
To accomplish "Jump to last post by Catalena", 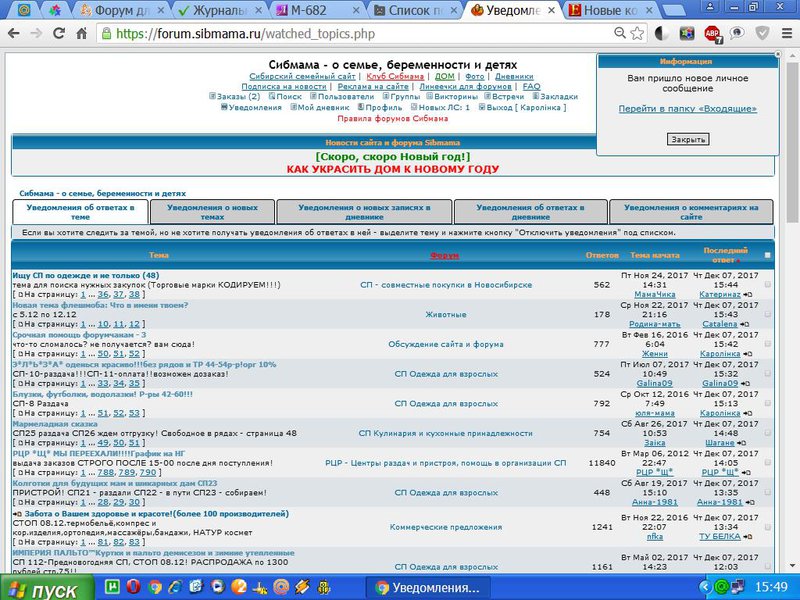I will point(745,324).
